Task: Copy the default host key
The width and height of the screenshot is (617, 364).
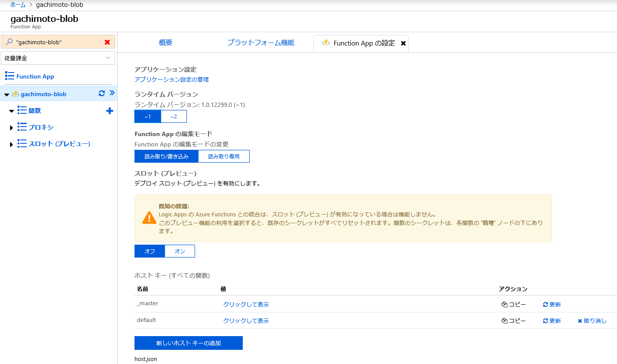Action: pos(514,320)
